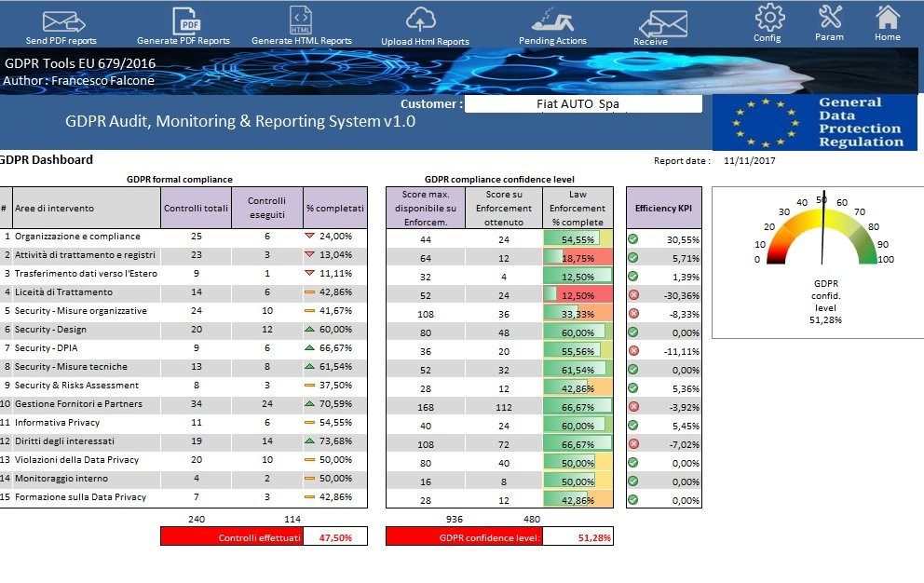Click the Generate PDF Reports icon
Viewport: 924px width, 583px height.
[187, 21]
